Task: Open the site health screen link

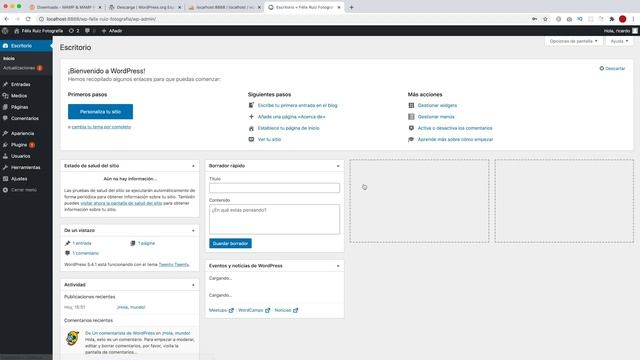Action: point(121,203)
